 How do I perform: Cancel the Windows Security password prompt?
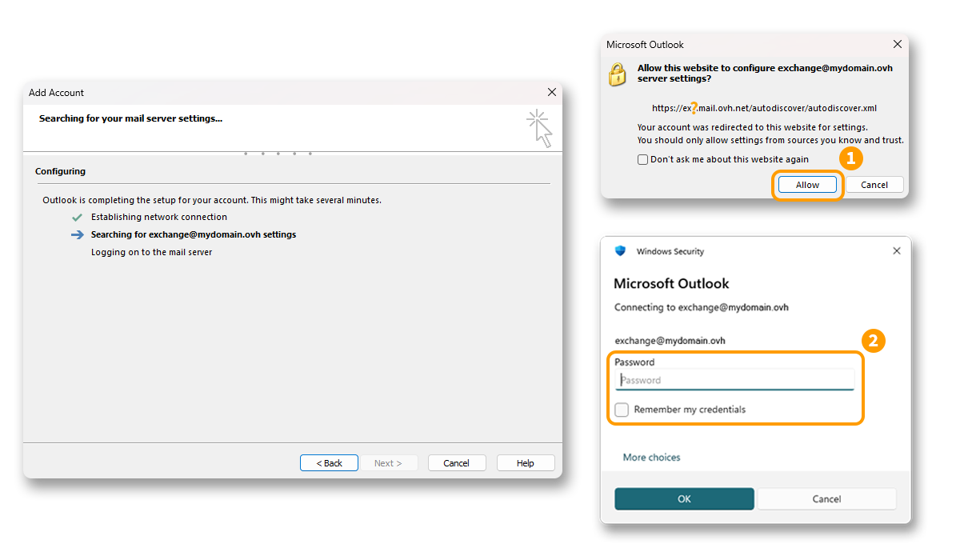(826, 498)
